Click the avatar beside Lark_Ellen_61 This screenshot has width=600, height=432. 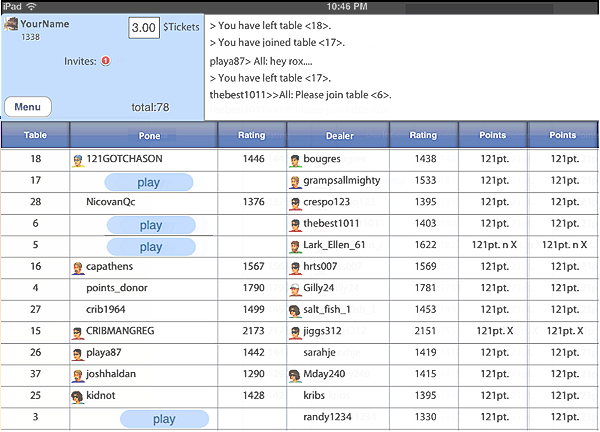click(x=295, y=246)
